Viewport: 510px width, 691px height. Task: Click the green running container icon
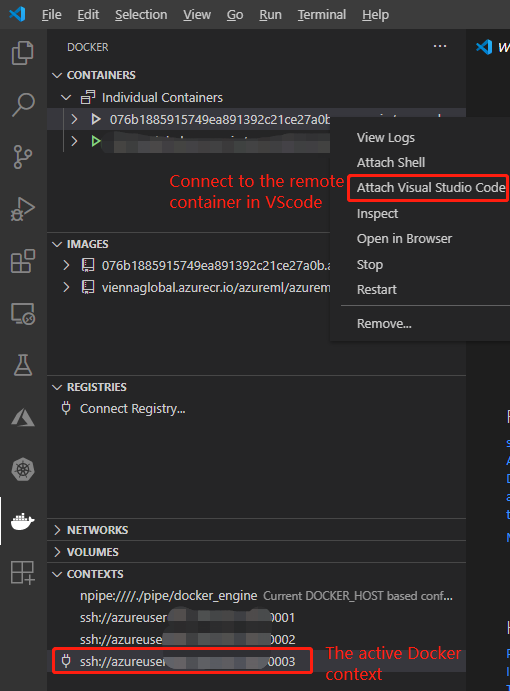[x=96, y=141]
